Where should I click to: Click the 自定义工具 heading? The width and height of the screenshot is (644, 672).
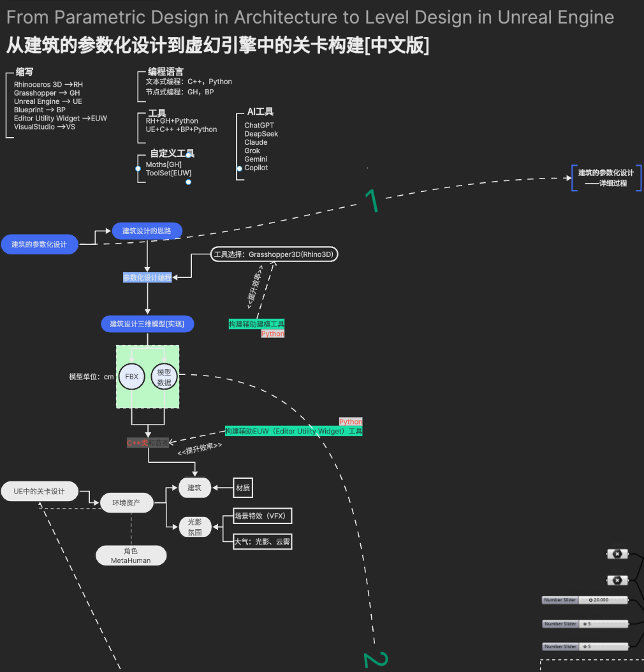click(172, 154)
